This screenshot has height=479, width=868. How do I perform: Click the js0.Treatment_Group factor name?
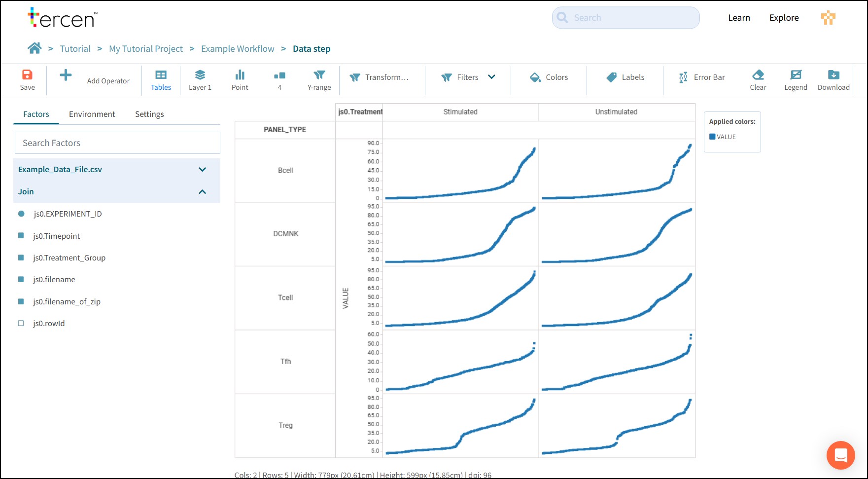[69, 258]
